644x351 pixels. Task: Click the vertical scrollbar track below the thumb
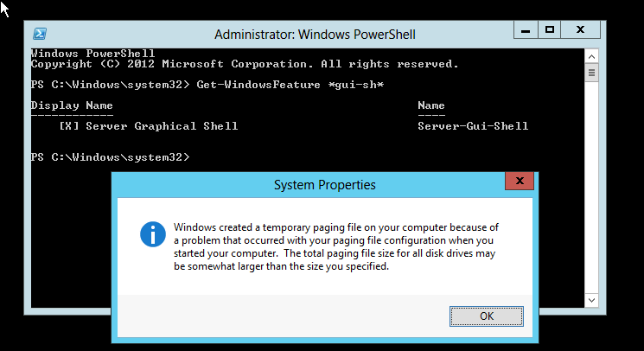coord(591,188)
